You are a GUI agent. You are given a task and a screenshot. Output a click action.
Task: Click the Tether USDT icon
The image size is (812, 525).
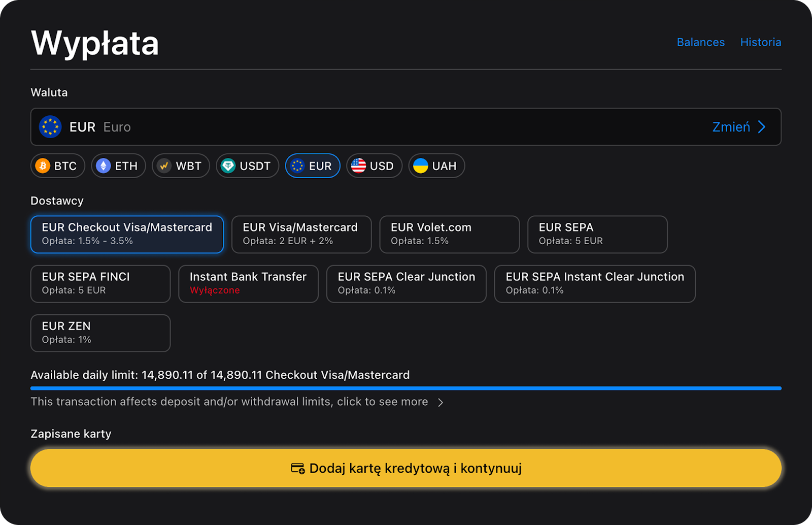coord(228,166)
